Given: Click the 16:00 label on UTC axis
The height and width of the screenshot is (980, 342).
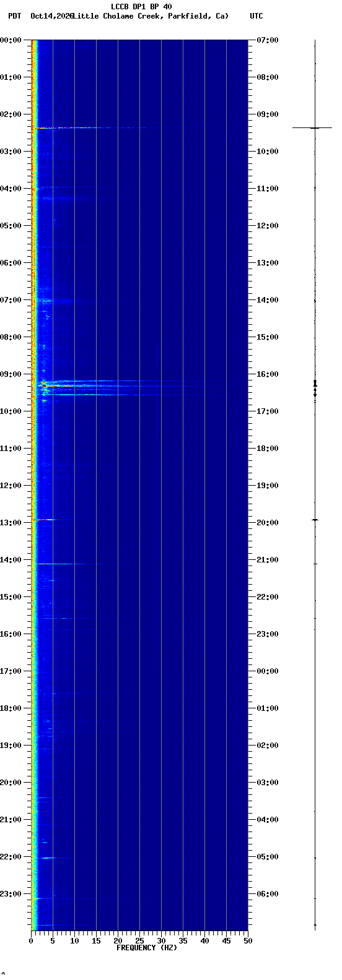Looking at the screenshot, I should click(x=268, y=374).
